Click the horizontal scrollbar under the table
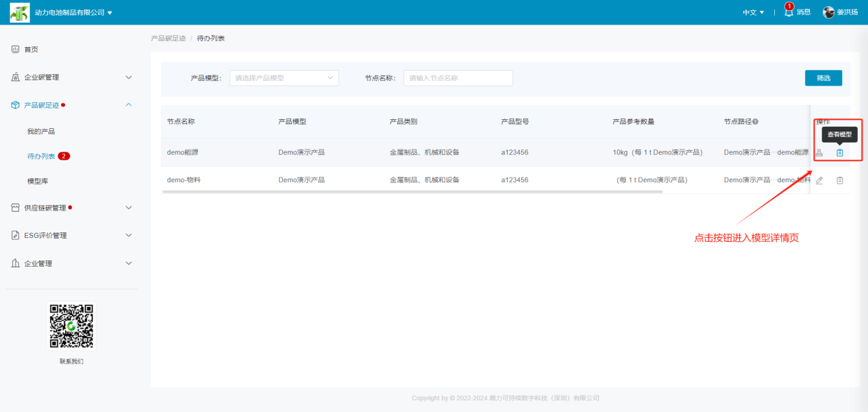Viewport: 868px width, 412px height. [412, 192]
